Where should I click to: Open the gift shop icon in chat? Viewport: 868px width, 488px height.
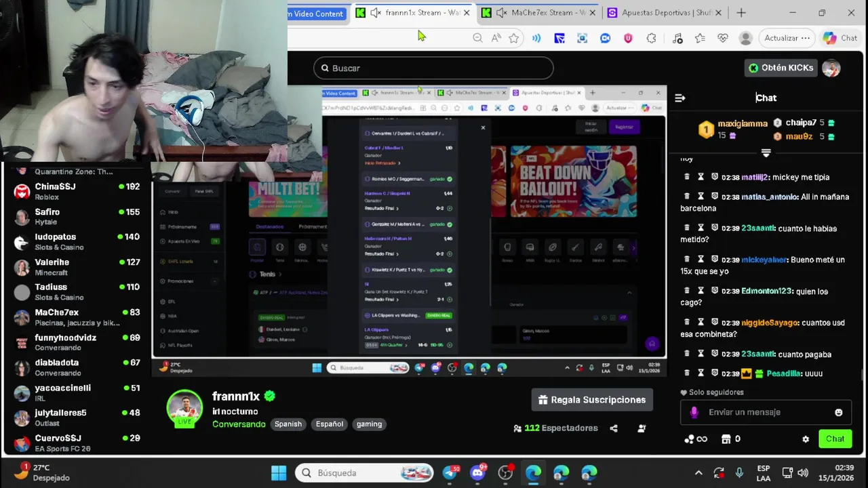point(726,439)
